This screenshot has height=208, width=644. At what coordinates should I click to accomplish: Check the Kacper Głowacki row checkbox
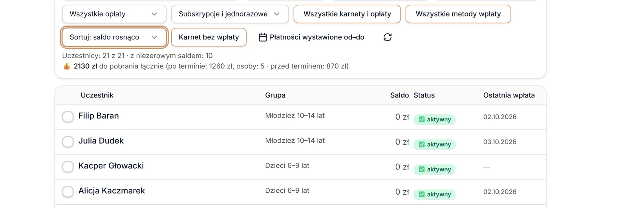(68, 167)
